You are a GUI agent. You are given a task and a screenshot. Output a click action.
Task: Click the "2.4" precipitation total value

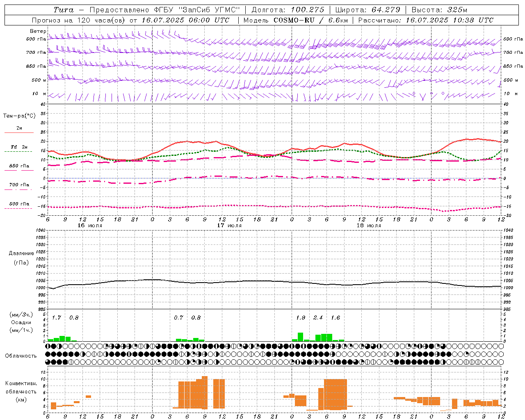(318, 318)
